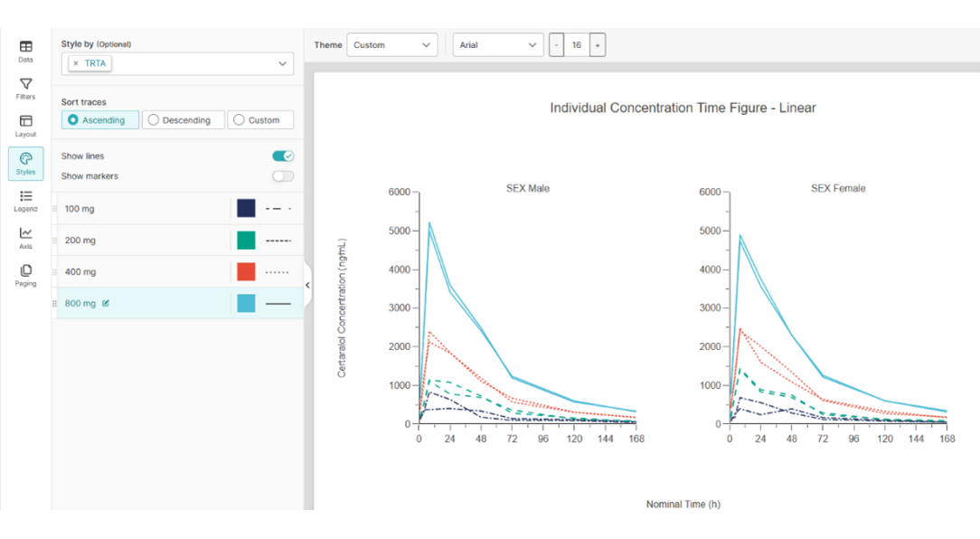Viewport: 980px width, 539px height.
Task: Disable the Show lines toggle
Action: (283, 156)
